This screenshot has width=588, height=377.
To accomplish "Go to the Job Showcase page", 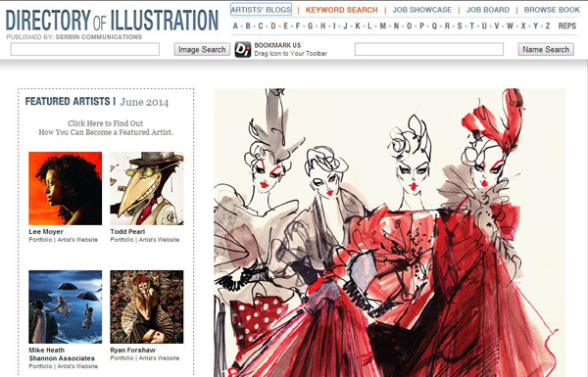I will tap(421, 10).
